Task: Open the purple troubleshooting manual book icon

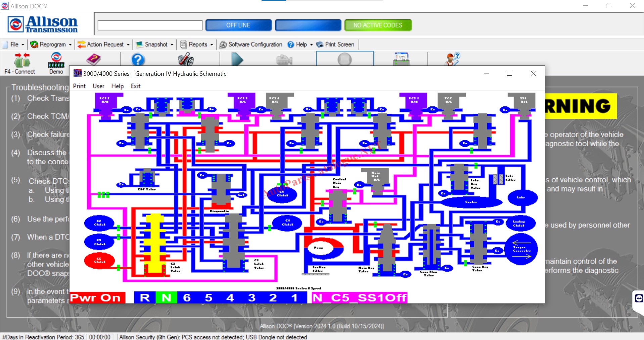Action: 93,60
